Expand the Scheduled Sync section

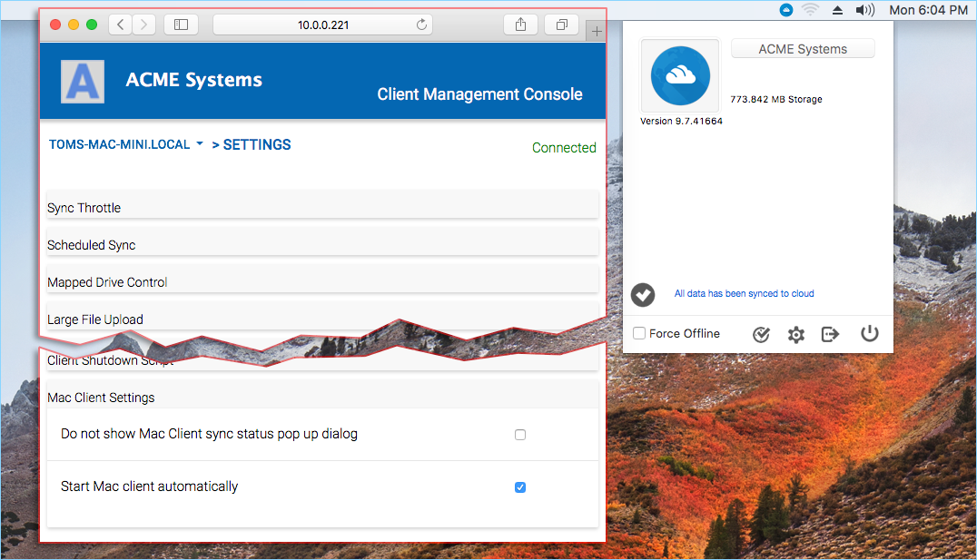pyautogui.click(x=322, y=243)
